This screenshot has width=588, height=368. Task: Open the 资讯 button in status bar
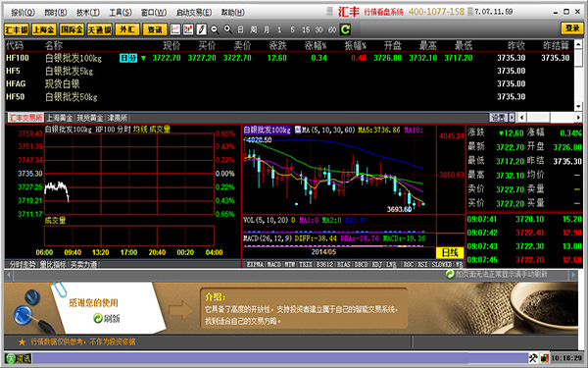point(19,358)
